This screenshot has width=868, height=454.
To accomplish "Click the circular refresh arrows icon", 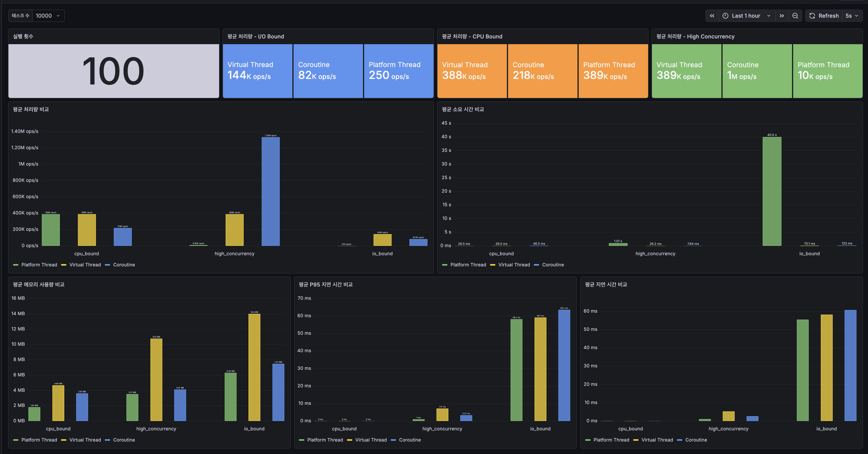I will (x=812, y=16).
